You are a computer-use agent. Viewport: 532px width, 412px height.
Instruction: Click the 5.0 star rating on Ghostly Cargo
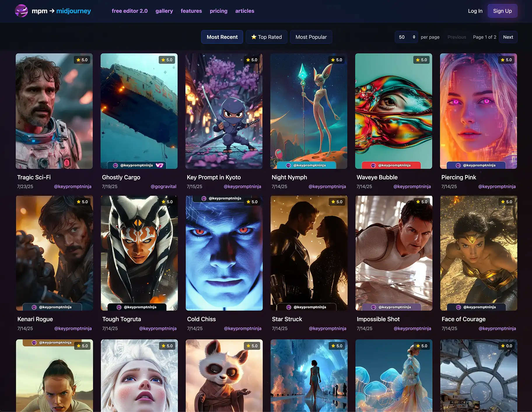click(167, 60)
